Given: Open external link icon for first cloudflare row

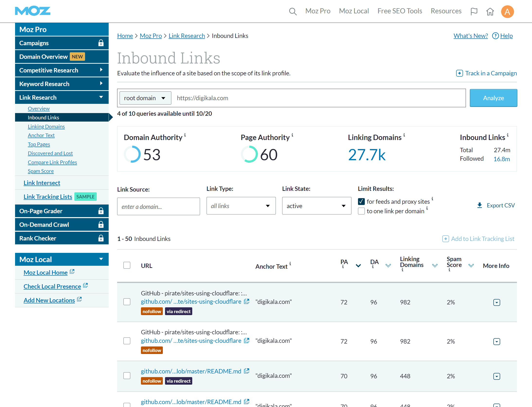Looking at the screenshot, I should [247, 301].
